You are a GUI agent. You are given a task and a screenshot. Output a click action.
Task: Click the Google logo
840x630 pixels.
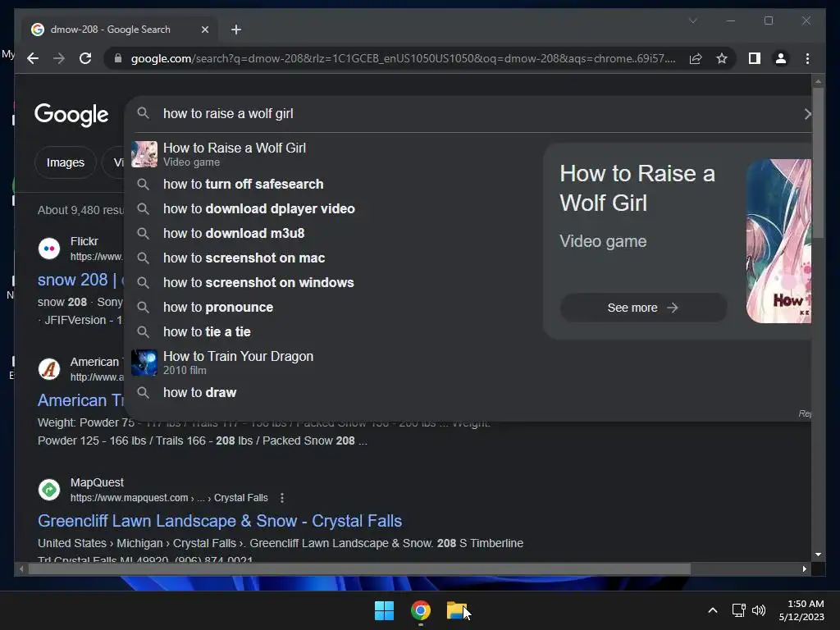pos(71,114)
